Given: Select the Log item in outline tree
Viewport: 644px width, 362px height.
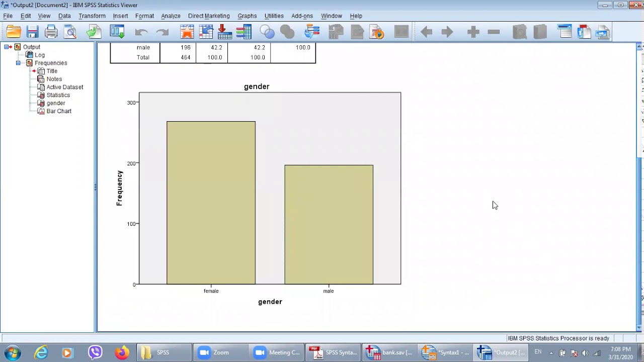Looking at the screenshot, I should pyautogui.click(x=40, y=55).
